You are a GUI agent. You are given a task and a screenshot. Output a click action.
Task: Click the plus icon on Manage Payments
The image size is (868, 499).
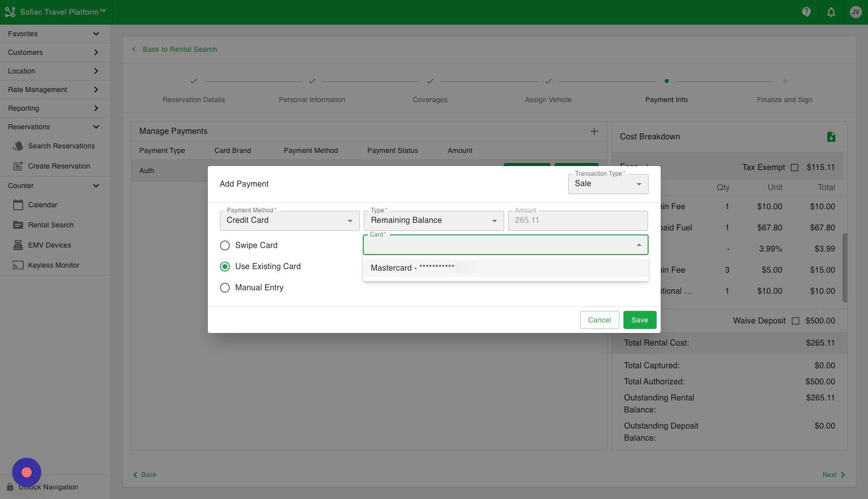(x=594, y=131)
